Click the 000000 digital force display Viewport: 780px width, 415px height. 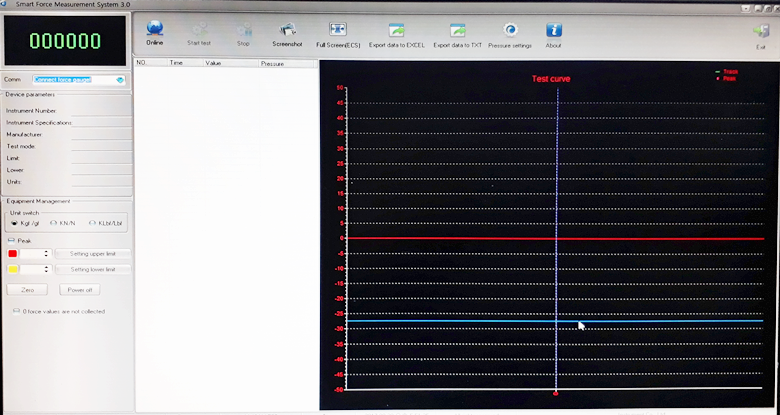[65, 41]
